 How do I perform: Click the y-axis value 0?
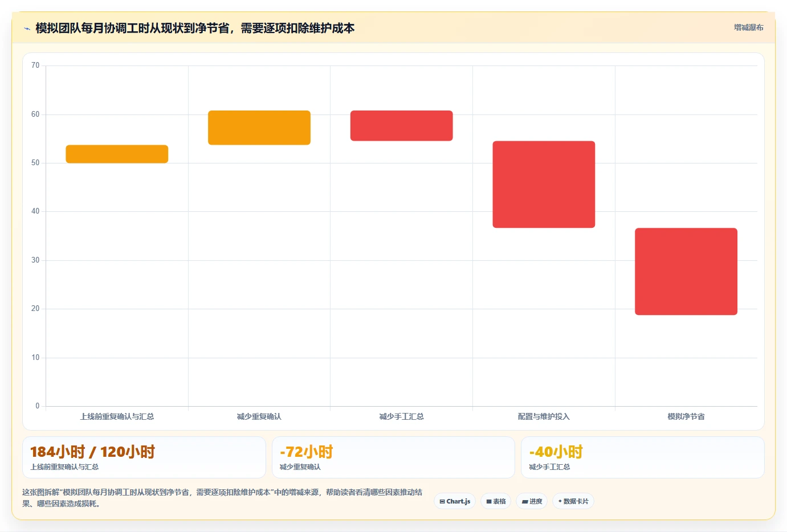pyautogui.click(x=38, y=406)
